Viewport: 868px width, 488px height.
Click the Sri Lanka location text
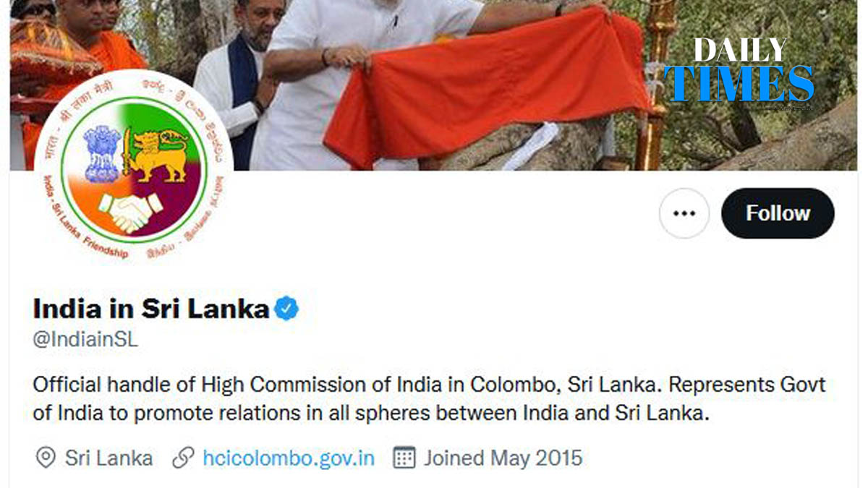[x=109, y=458]
